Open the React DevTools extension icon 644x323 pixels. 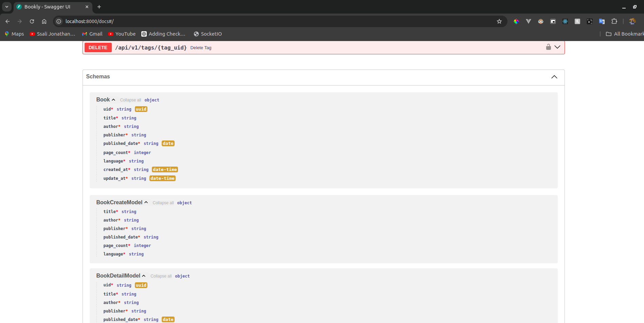tap(565, 21)
